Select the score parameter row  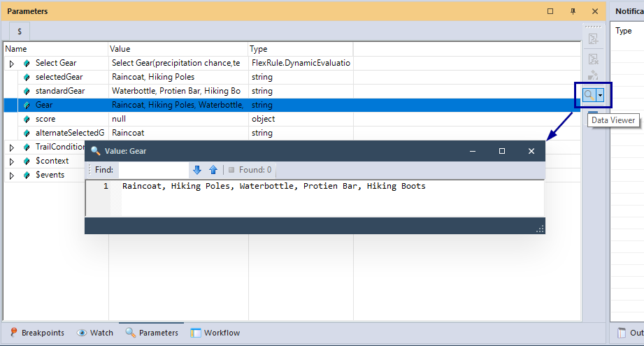click(x=292, y=119)
